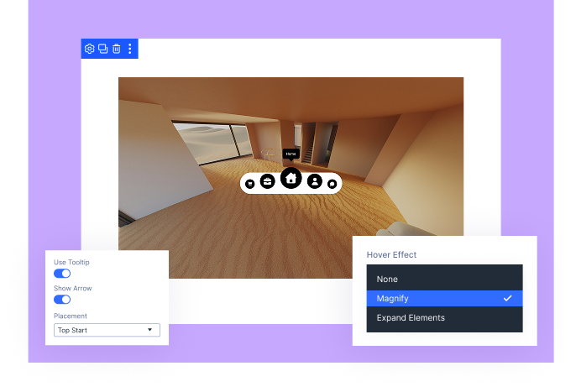The image size is (576, 392).
Task: Click the Placement label text
Action: (71, 316)
